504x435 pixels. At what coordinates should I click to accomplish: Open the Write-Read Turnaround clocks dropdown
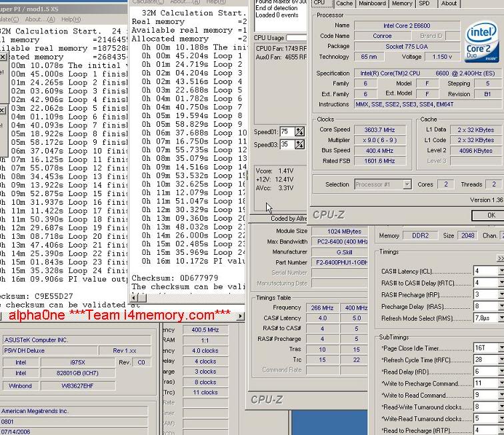click(x=501, y=418)
